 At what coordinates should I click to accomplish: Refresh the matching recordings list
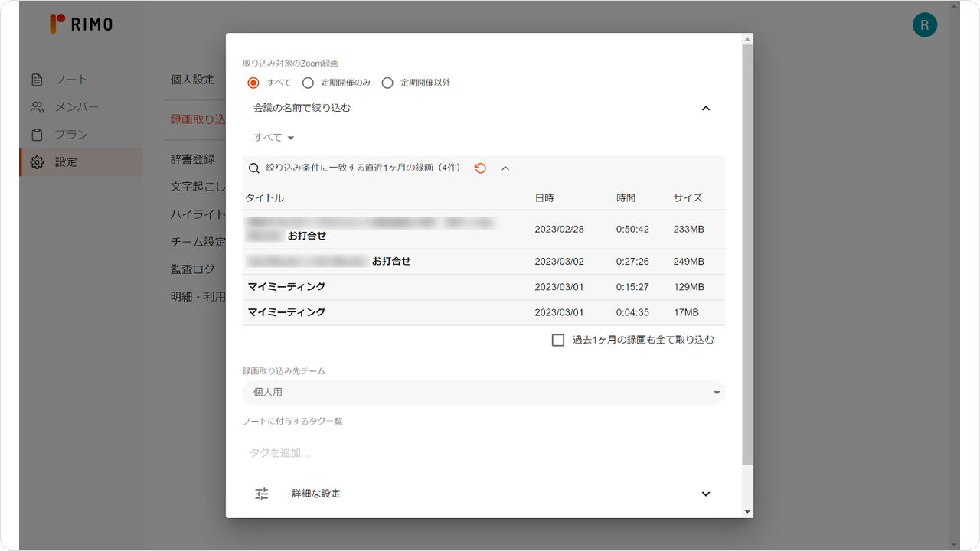(x=480, y=168)
